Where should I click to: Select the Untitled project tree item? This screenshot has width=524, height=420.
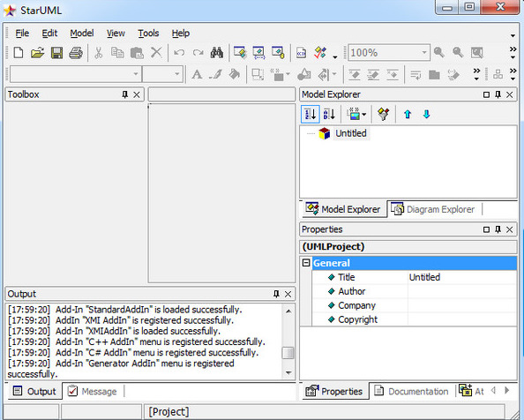pos(350,133)
